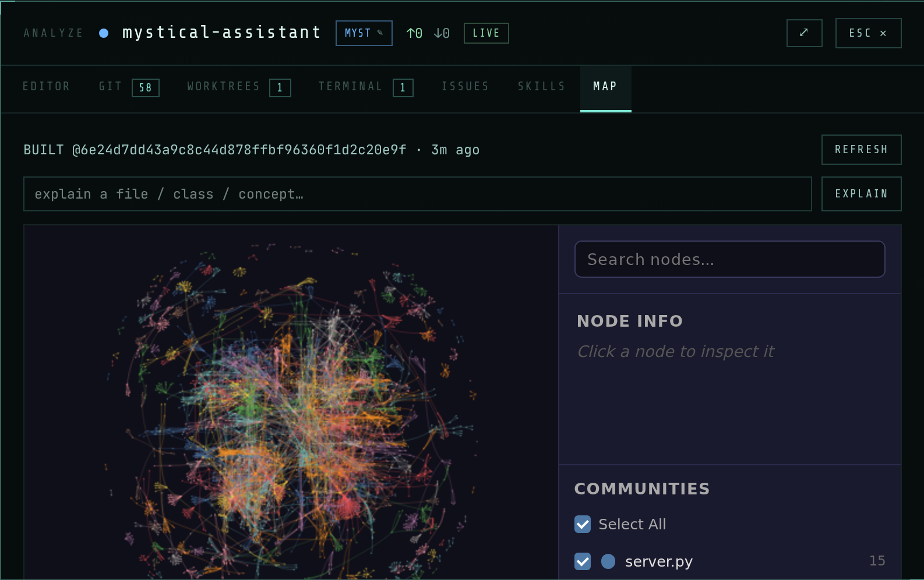Viewport: 924px width, 580px height.
Task: Edit the MYST tag with pencil
Action: (x=364, y=33)
